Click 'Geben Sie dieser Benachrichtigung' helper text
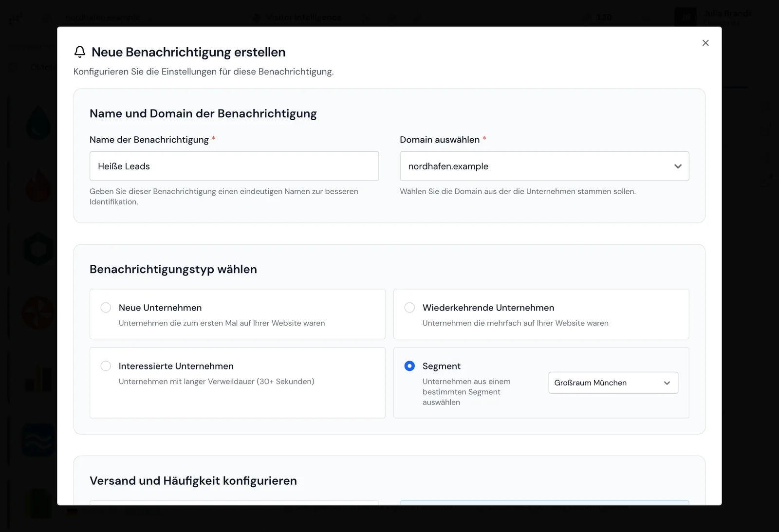The height and width of the screenshot is (532, 779). [x=224, y=197]
